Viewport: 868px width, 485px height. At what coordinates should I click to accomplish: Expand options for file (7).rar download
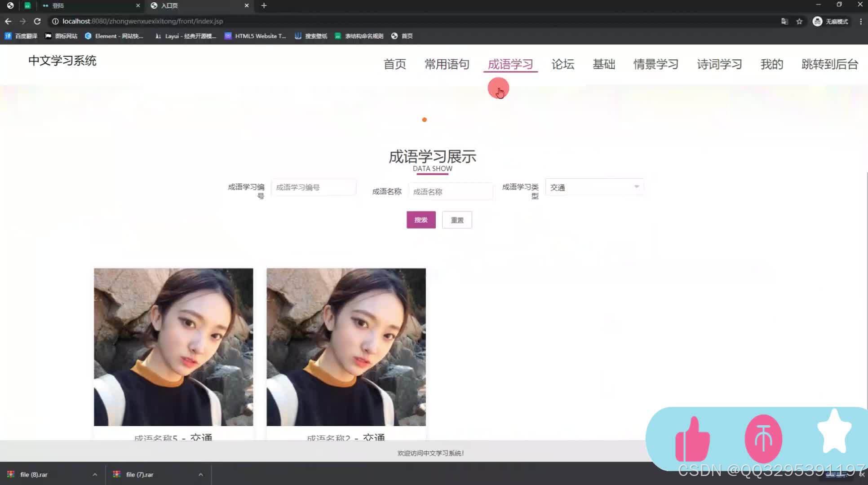[201, 474]
